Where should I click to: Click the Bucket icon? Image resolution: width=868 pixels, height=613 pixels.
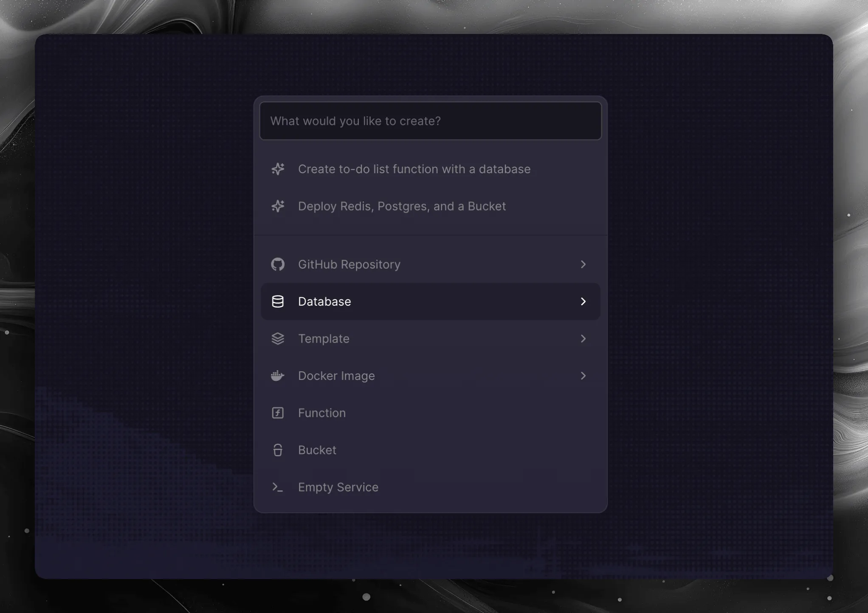click(278, 450)
